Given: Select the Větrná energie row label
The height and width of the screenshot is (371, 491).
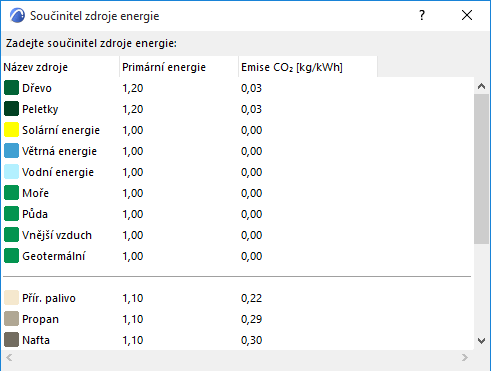Looking at the screenshot, I should click(59, 151).
